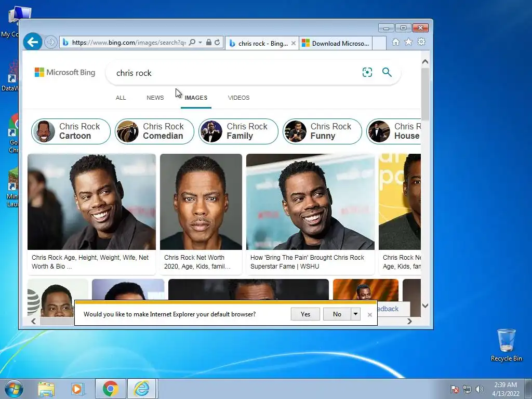Click the search magnifier in address bar
The width and height of the screenshot is (532, 399).
pos(192,43)
